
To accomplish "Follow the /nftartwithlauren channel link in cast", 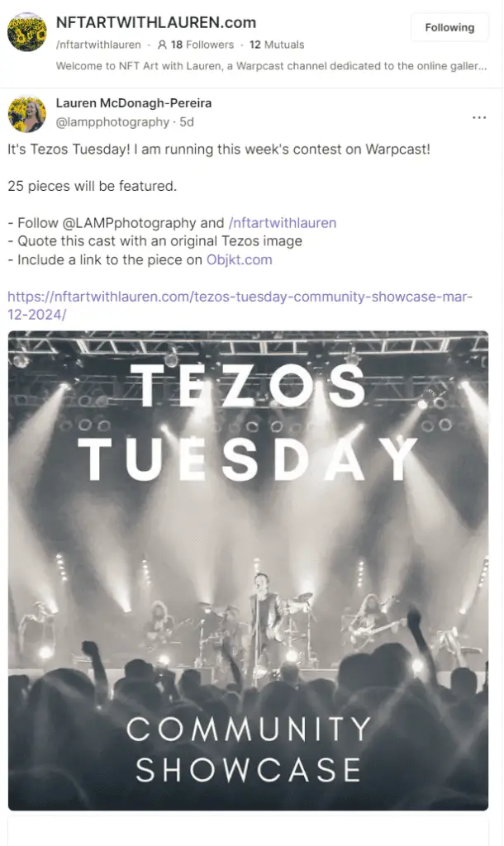I will (x=283, y=223).
